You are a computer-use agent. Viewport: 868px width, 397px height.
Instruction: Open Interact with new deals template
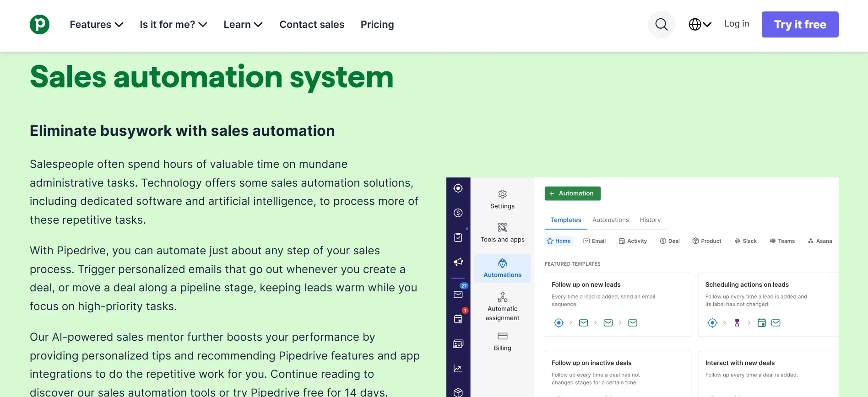click(x=769, y=374)
